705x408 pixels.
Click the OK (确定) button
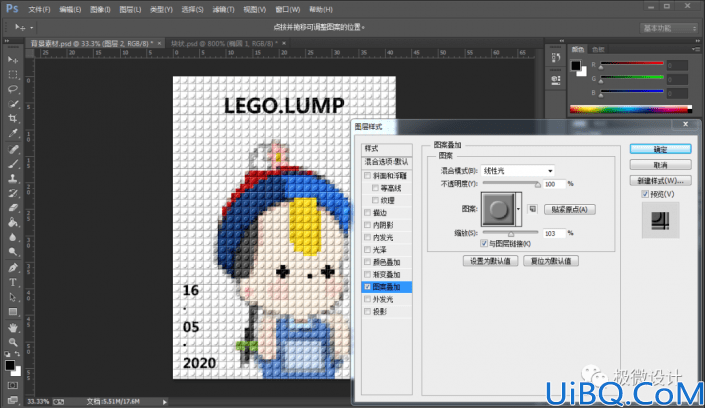pyautogui.click(x=660, y=149)
